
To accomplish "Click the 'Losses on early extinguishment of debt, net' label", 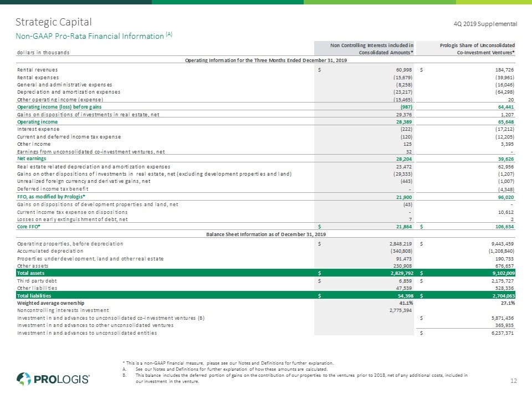I will coord(72,219).
